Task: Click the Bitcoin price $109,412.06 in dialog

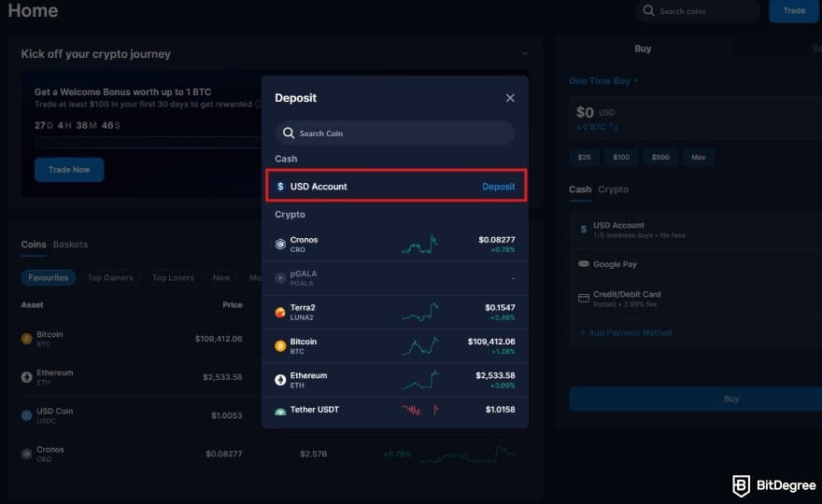Action: 491,342
